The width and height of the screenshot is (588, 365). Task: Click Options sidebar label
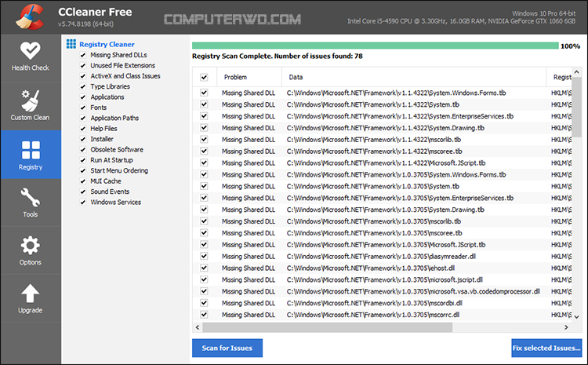tap(31, 262)
